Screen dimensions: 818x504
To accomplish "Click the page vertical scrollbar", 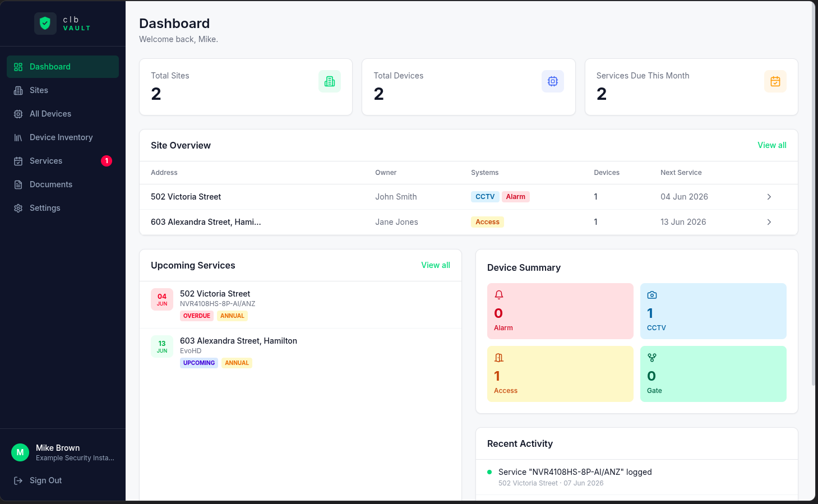I will click(814, 193).
